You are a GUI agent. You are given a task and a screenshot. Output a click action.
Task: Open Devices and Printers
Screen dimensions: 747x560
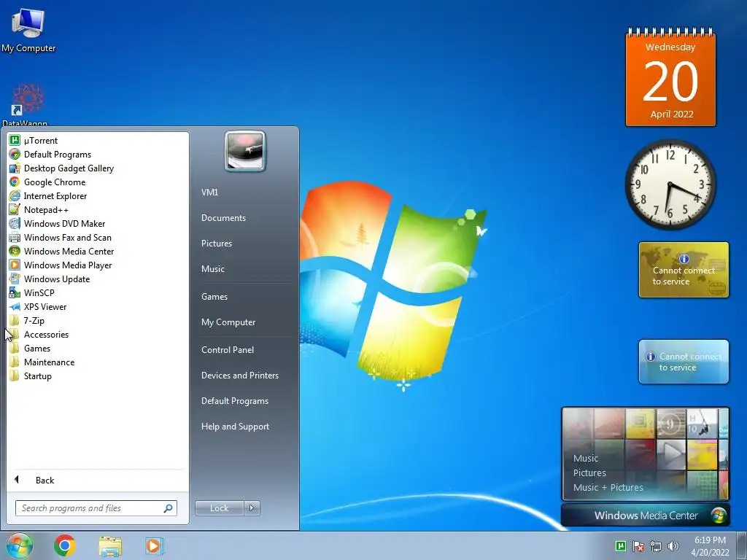point(240,376)
